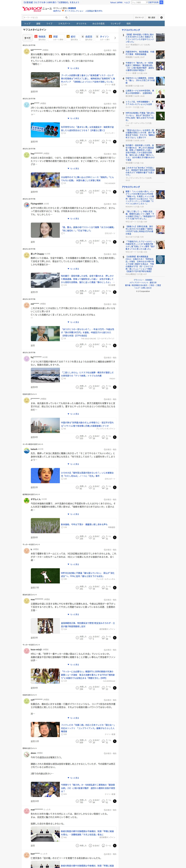Open the 采配 timeline topic
The width and height of the screenshot is (186, 868).
click(x=56, y=38)
